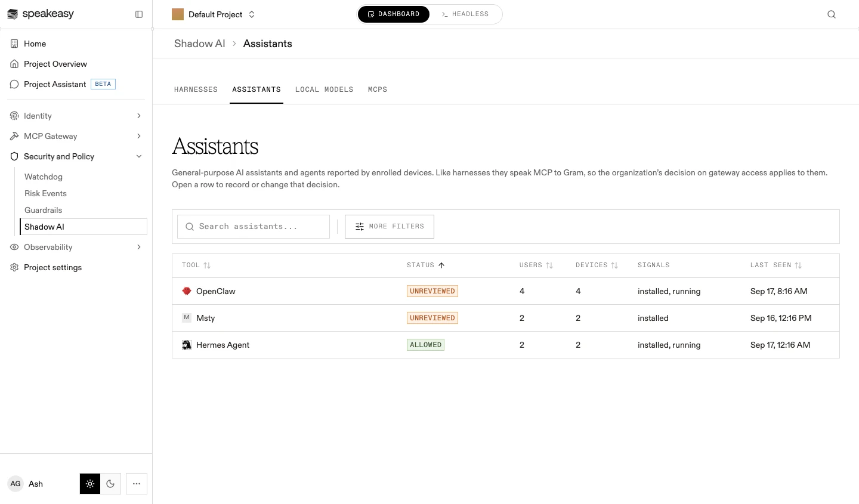Screen dimensions: 859x504
Task: Expand the Observability section
Action: coord(139,247)
